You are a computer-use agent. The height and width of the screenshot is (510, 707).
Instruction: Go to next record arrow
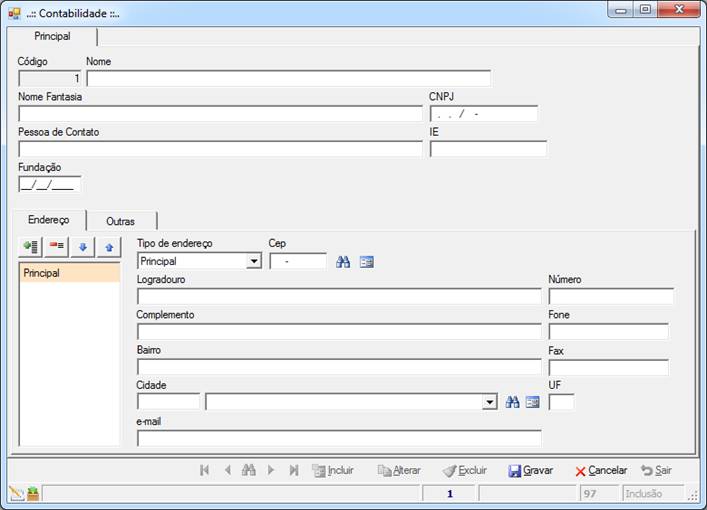pyautogui.click(x=271, y=470)
